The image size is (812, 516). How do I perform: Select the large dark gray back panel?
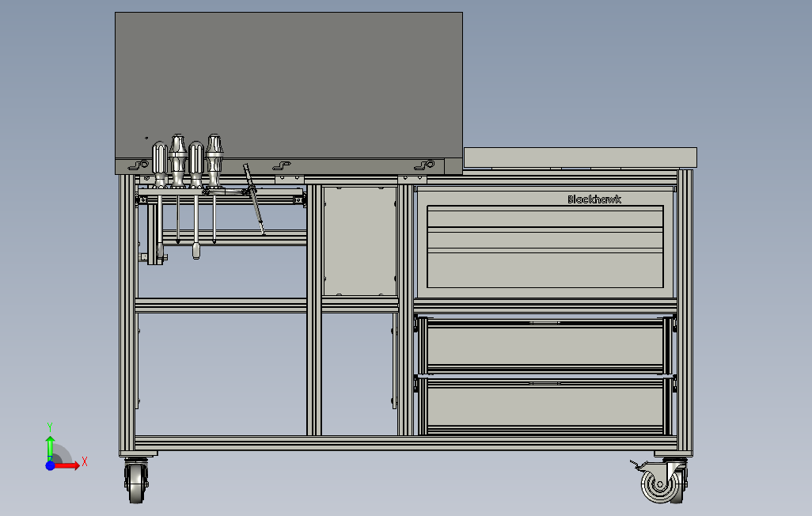click(x=288, y=85)
